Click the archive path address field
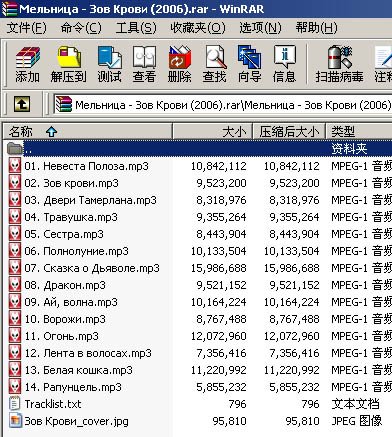 [223, 105]
